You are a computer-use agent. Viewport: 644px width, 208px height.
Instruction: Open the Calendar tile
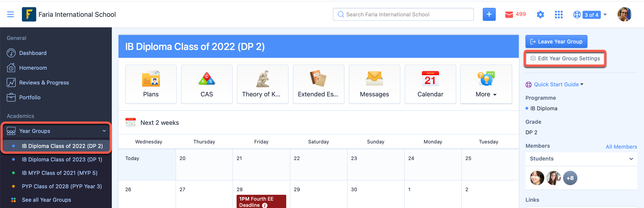coord(430,84)
